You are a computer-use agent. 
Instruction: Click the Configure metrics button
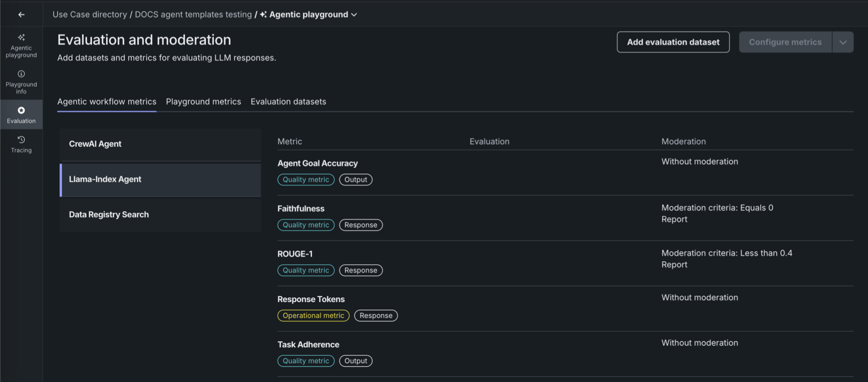(785, 42)
